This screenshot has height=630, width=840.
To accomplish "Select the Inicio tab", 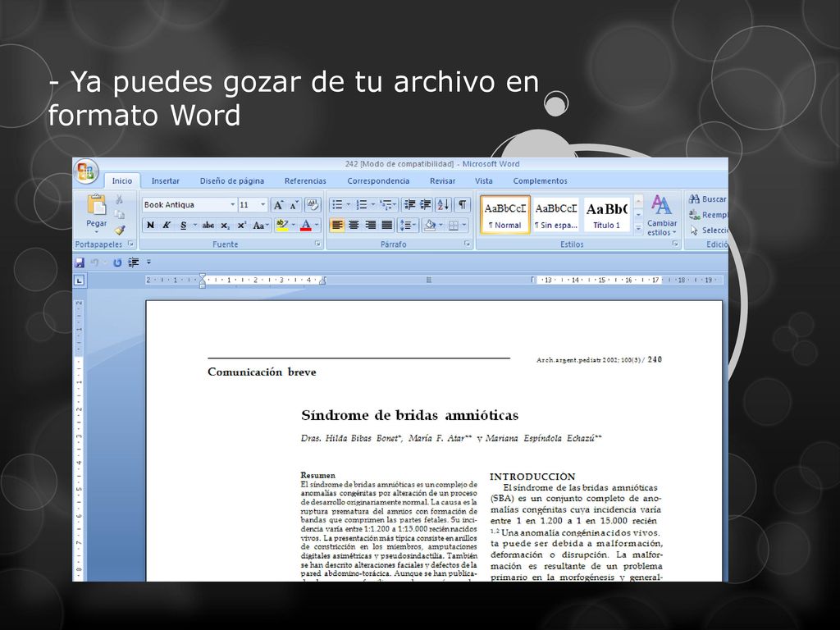I will pyautogui.click(x=122, y=181).
